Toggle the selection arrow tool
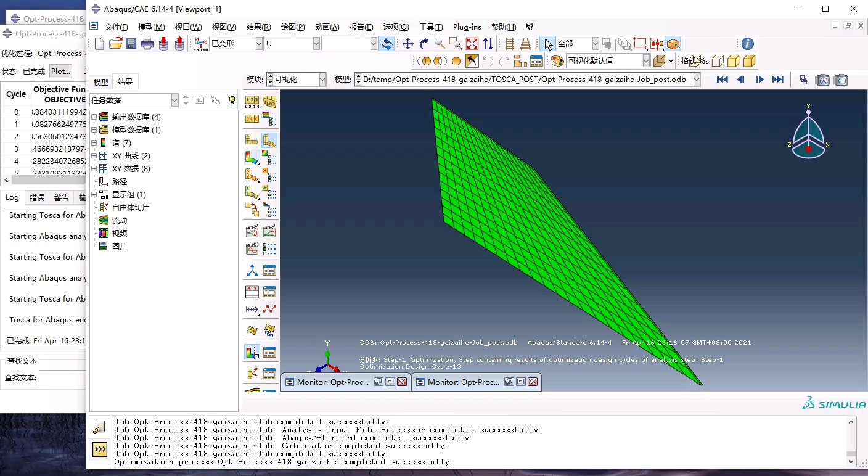Viewport: 868px width, 476px height. (x=548, y=44)
